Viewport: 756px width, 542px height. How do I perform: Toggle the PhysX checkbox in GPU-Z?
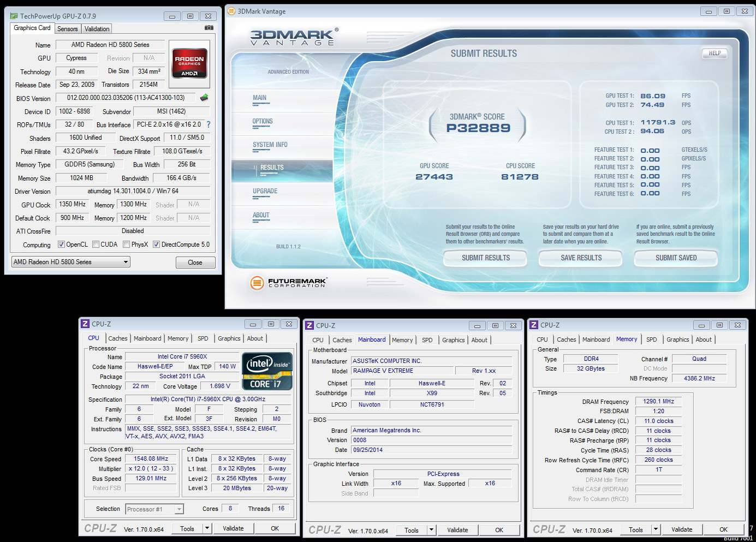[126, 245]
